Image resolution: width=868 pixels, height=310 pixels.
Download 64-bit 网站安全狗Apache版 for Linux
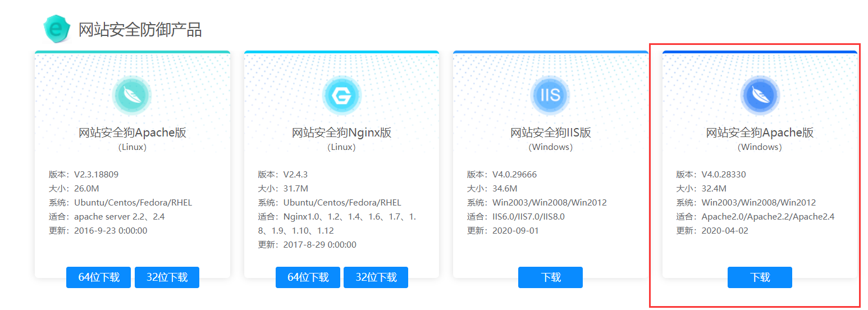click(98, 277)
